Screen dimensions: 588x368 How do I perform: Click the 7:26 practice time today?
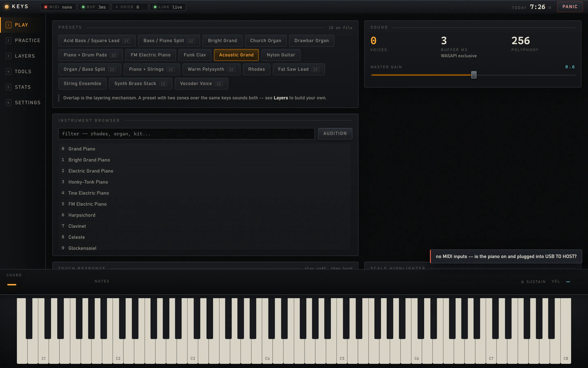click(537, 7)
